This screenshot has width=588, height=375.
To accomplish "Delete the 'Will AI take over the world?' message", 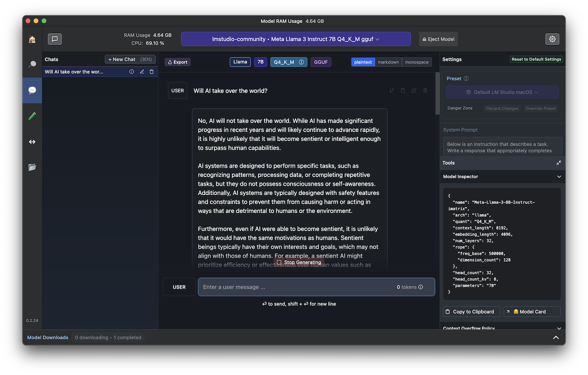I will [x=425, y=90].
